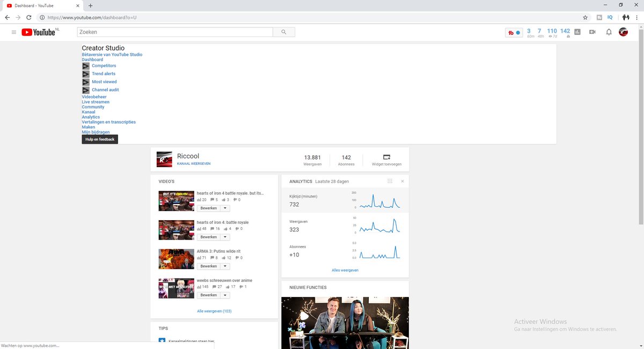This screenshot has height=349, width=644.
Task: Click Bewerken for weebs schreeuwen over anime
Action: tap(209, 295)
